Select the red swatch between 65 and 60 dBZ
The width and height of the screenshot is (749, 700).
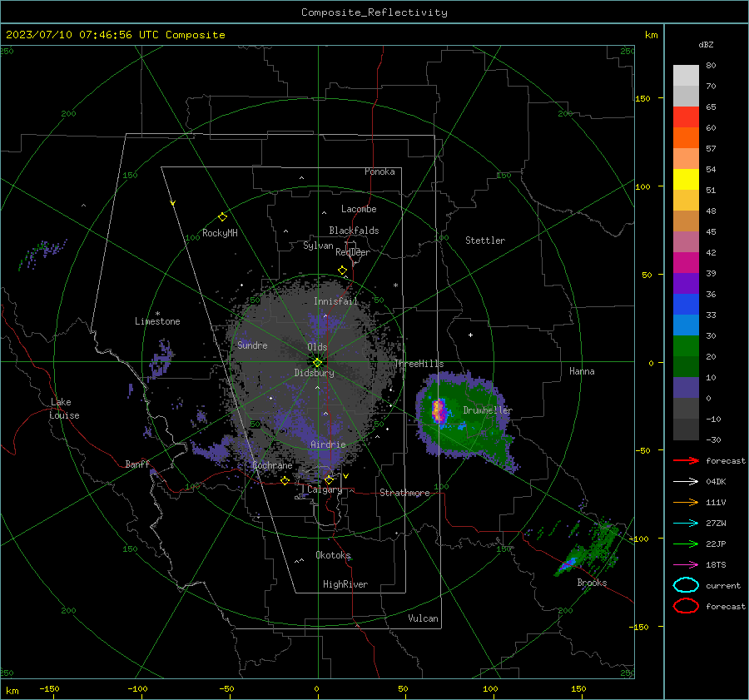[x=686, y=117]
